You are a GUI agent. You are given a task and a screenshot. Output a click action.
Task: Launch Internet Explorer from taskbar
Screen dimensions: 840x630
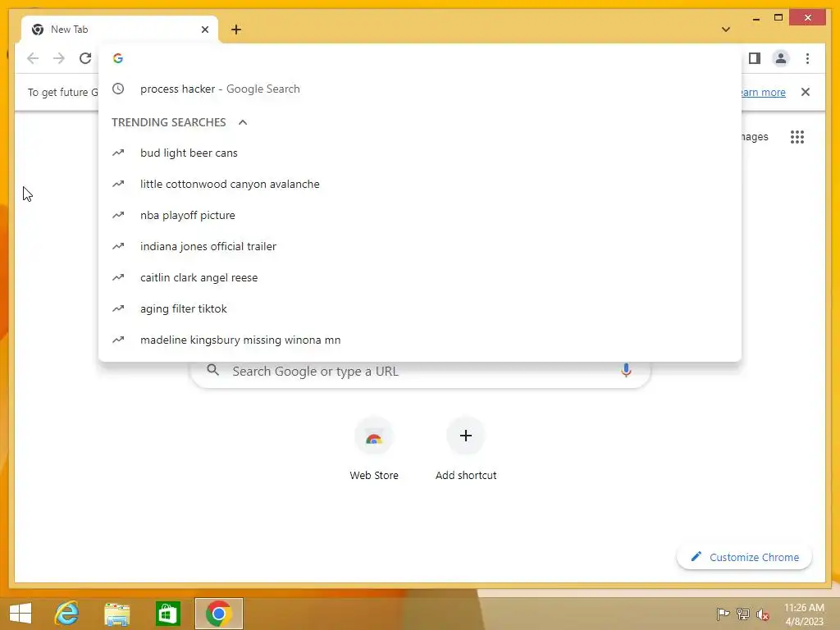[x=67, y=614]
